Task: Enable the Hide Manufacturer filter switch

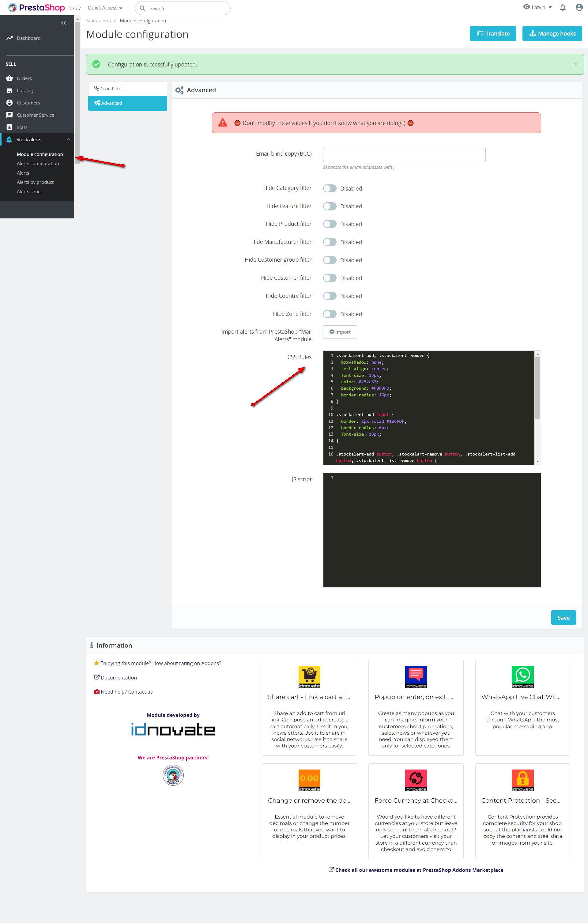Action: click(x=330, y=242)
